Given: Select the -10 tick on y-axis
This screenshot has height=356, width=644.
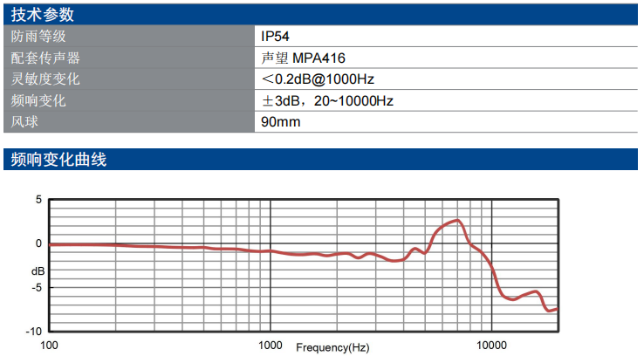Looking at the screenshot, I should (35, 332).
